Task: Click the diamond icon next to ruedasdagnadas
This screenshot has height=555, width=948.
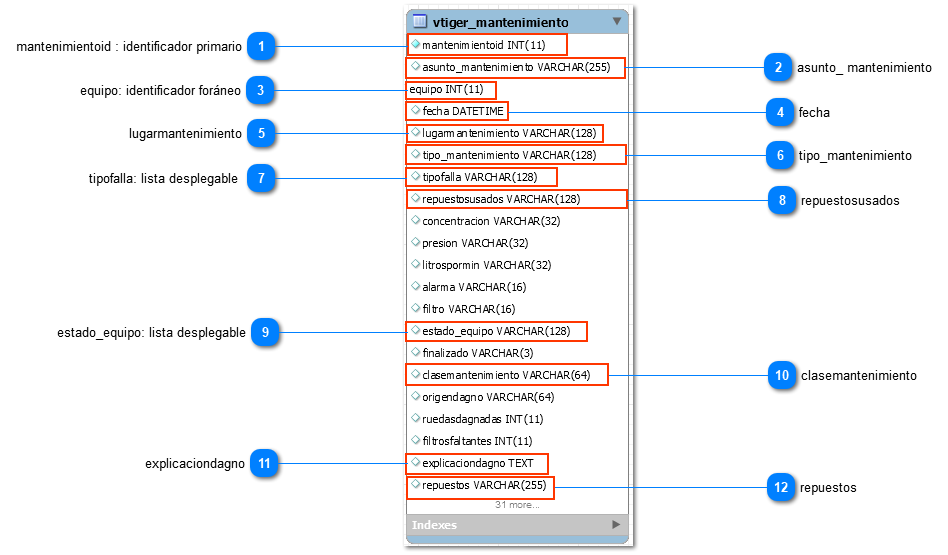Action: [415, 418]
